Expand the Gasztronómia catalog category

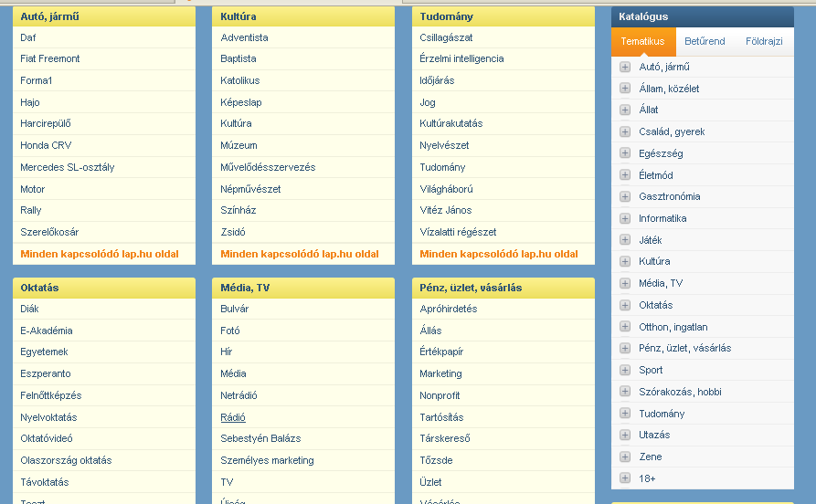[625, 196]
